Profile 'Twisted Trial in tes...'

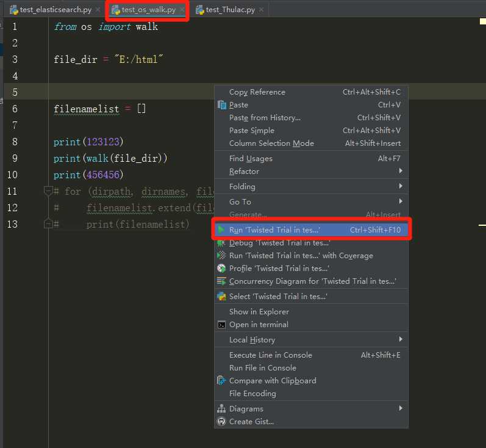tap(311, 268)
